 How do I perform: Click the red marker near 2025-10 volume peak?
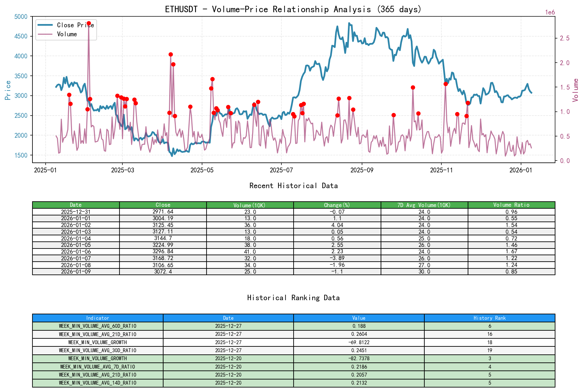click(x=413, y=87)
